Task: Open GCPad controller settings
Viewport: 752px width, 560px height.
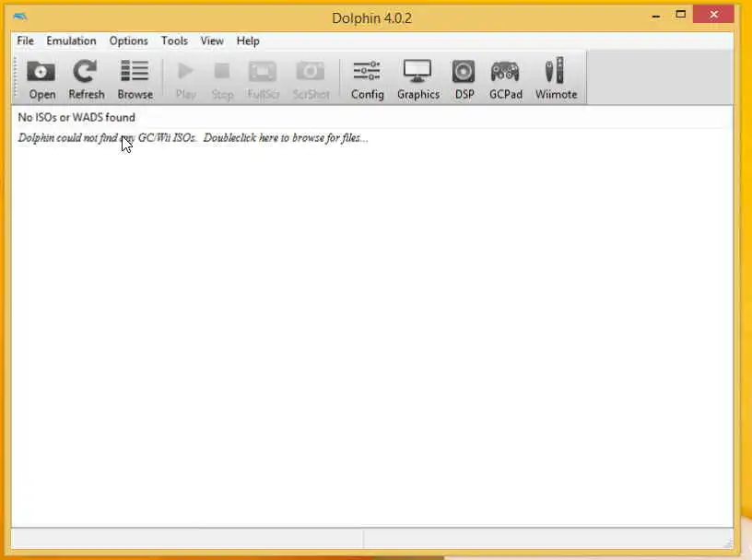Action: click(x=505, y=79)
